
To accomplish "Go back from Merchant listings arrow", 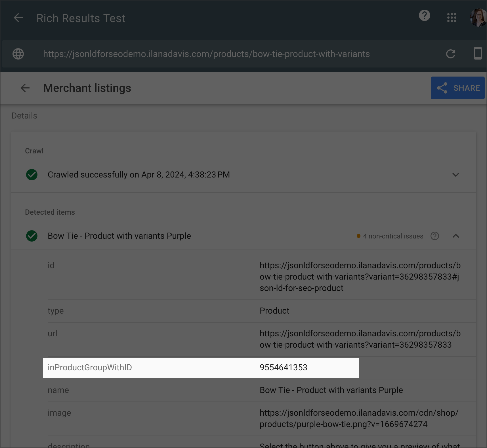I will point(25,88).
